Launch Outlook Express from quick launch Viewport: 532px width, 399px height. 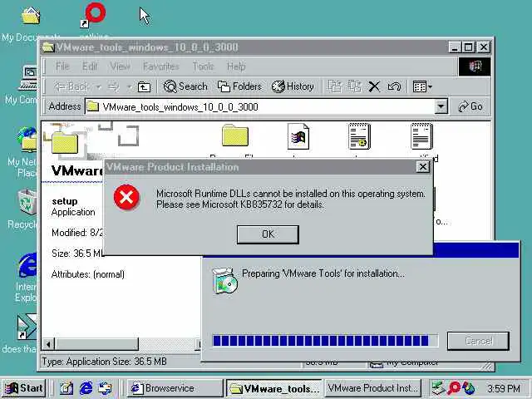[x=106, y=388]
